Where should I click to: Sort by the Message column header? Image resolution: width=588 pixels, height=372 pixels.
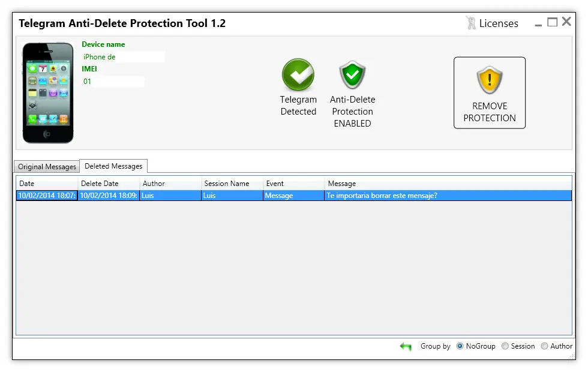pyautogui.click(x=449, y=184)
